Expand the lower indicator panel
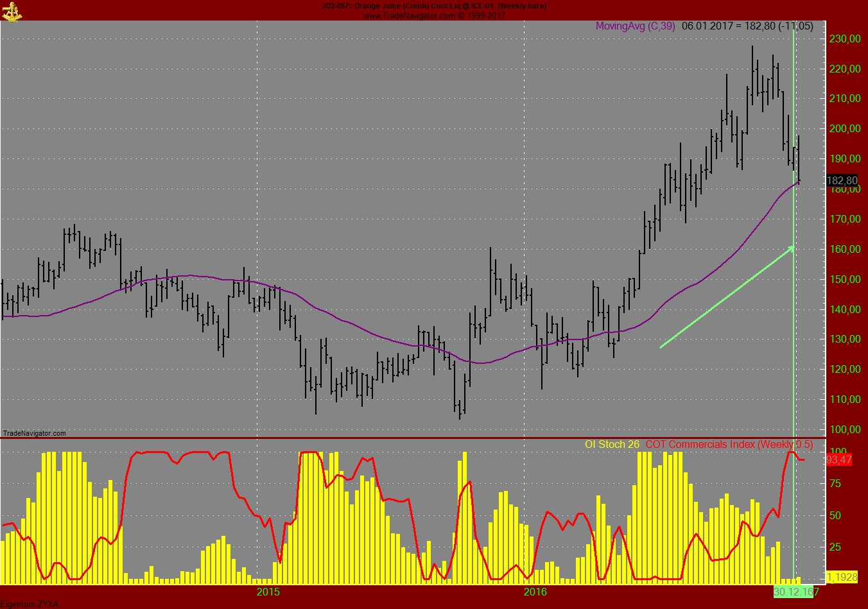Viewport: 868px width, 609px height. coord(434,437)
